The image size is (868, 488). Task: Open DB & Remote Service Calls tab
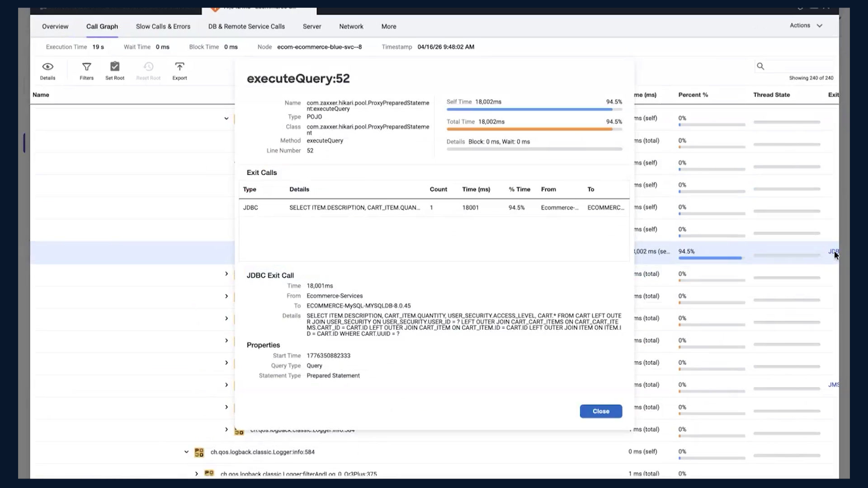[246, 26]
